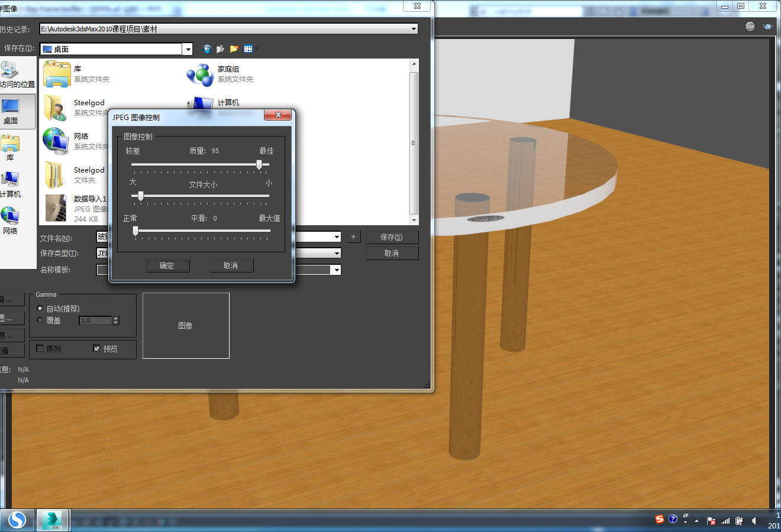Image resolution: width=781 pixels, height=532 pixels.
Task: Click the back navigation arrow icon
Action: (206, 49)
